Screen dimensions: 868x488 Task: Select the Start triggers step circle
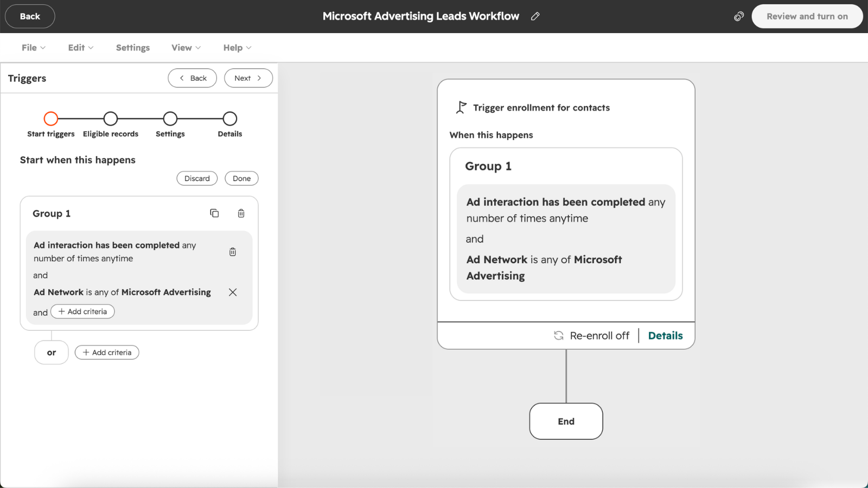[x=51, y=119]
